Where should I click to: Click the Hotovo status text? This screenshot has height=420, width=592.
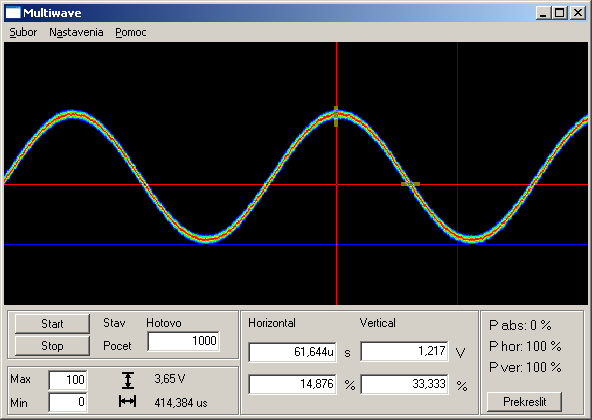pos(164,323)
